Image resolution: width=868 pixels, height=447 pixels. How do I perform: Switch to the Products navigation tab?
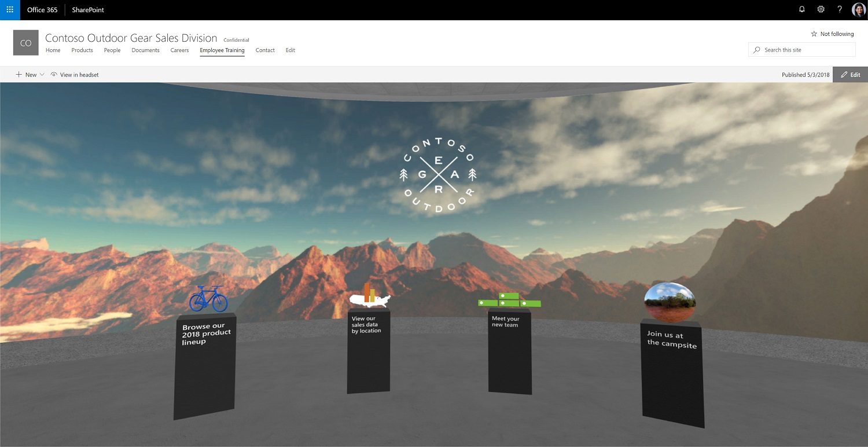(82, 50)
